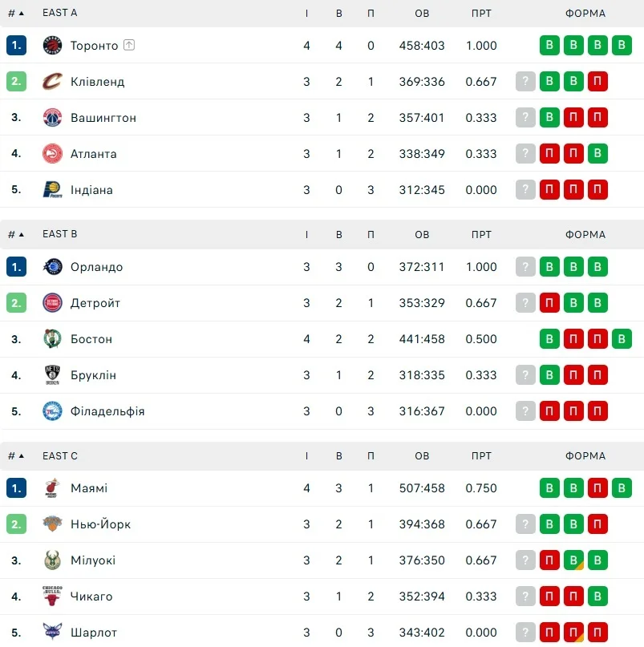
Task: Click the Cleveland Cavaliers logo icon
Action: click(x=52, y=82)
